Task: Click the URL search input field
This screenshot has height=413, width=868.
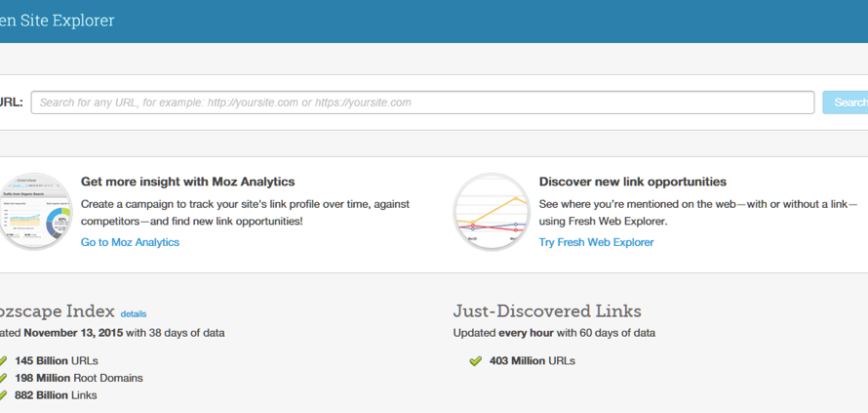Action: 422,103
